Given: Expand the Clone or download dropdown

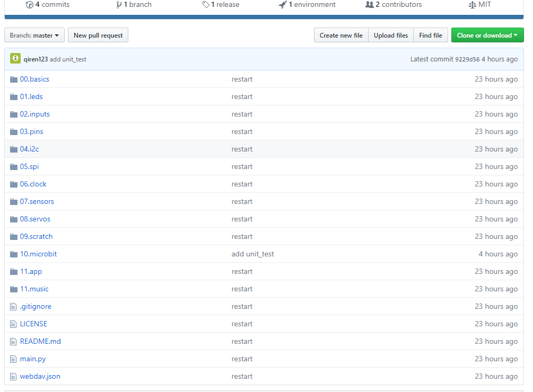Looking at the screenshot, I should [x=487, y=35].
